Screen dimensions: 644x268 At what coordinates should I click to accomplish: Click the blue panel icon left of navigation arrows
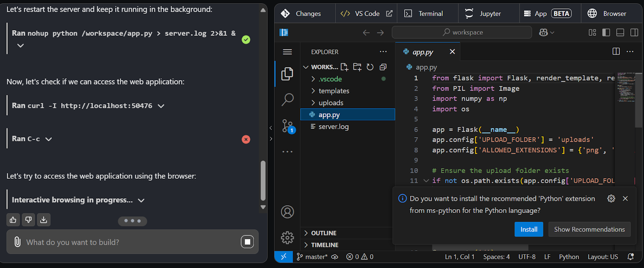tap(284, 33)
